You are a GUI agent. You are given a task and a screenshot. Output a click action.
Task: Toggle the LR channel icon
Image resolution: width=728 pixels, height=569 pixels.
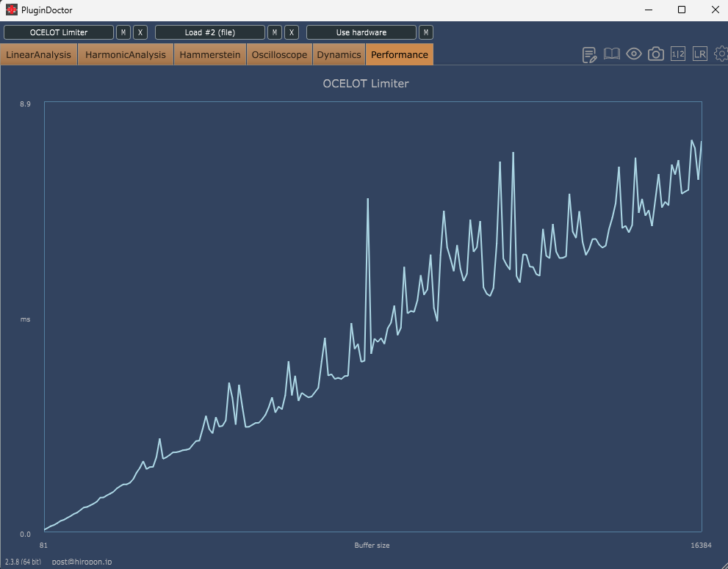point(699,54)
